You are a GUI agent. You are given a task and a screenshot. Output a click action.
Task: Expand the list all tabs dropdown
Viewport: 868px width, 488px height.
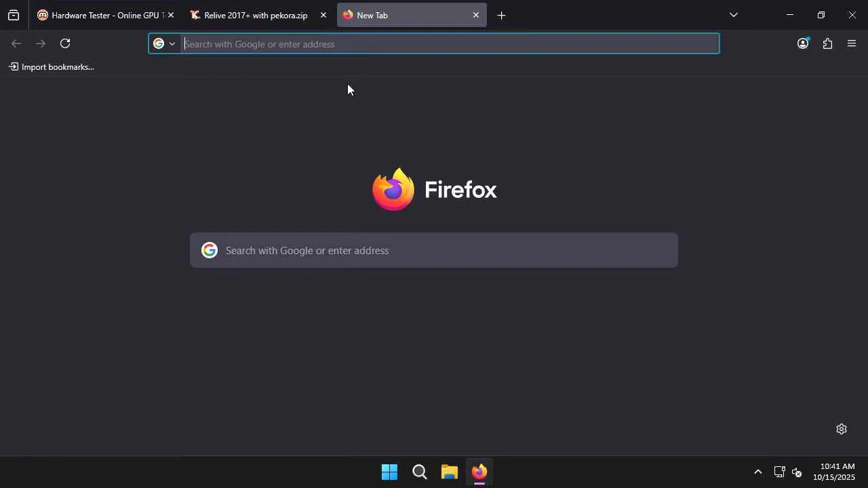pyautogui.click(x=734, y=15)
